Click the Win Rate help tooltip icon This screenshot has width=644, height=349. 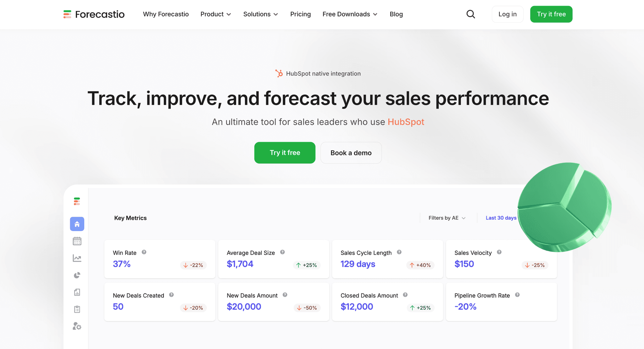pos(144,252)
